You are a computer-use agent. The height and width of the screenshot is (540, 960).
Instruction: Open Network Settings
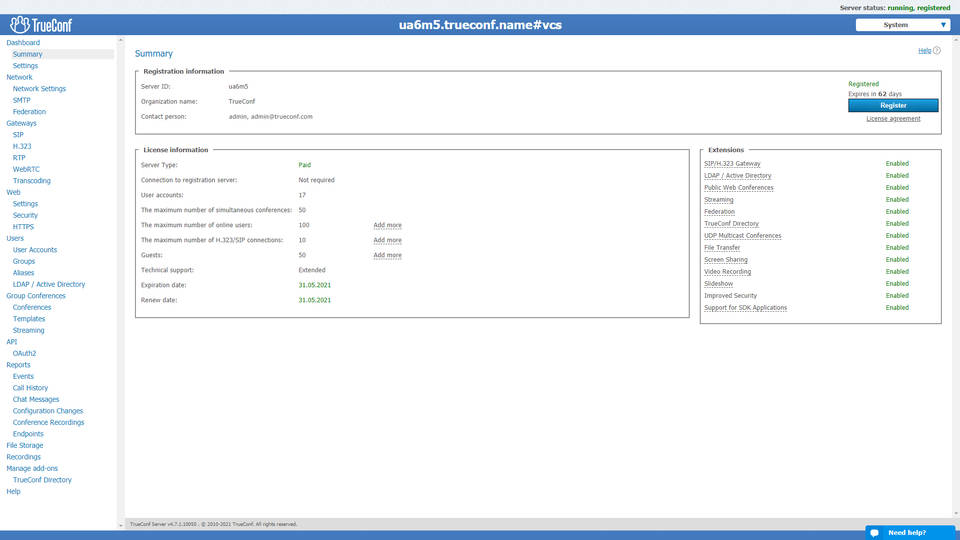click(x=39, y=89)
